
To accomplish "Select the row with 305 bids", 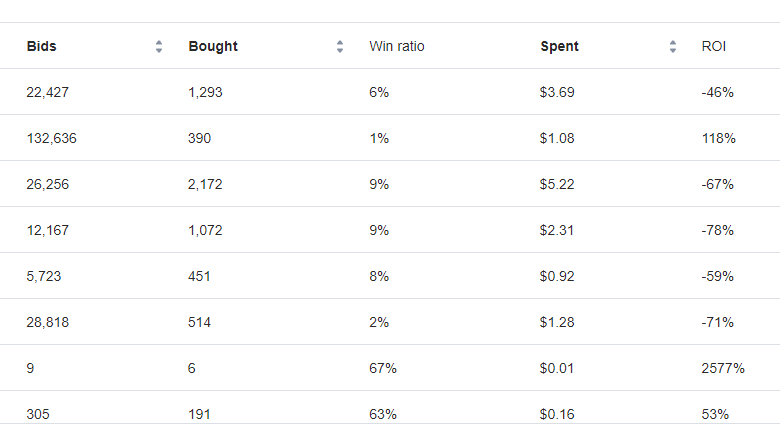I will [390, 408].
